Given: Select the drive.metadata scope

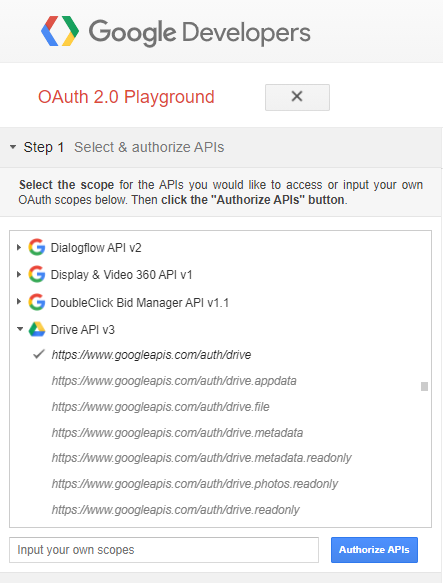Looking at the screenshot, I should [x=177, y=433].
